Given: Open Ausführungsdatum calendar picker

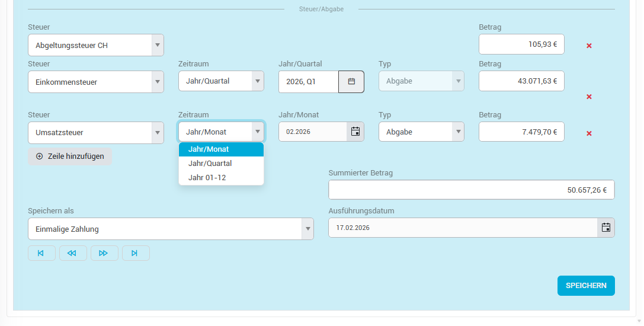Looking at the screenshot, I should [x=605, y=228].
